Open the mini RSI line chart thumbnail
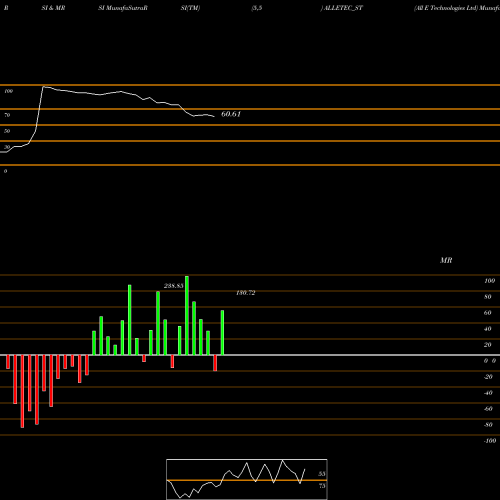 [x=247, y=479]
